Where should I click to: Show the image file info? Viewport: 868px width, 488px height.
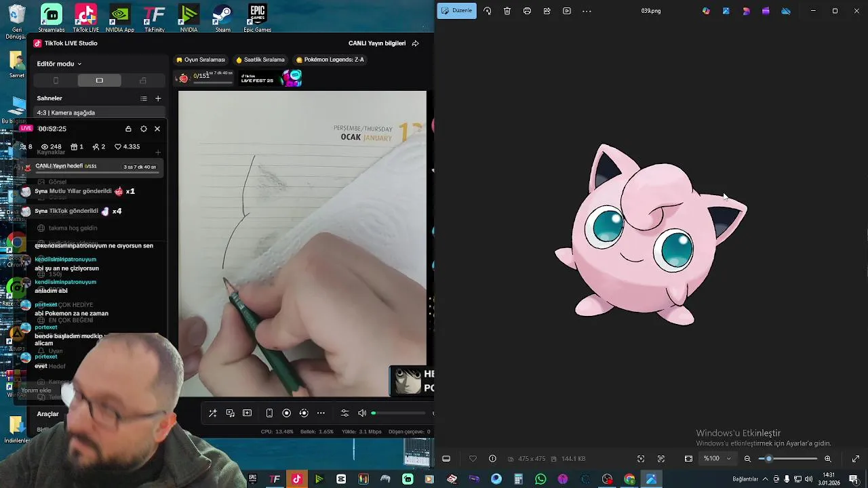(x=492, y=459)
